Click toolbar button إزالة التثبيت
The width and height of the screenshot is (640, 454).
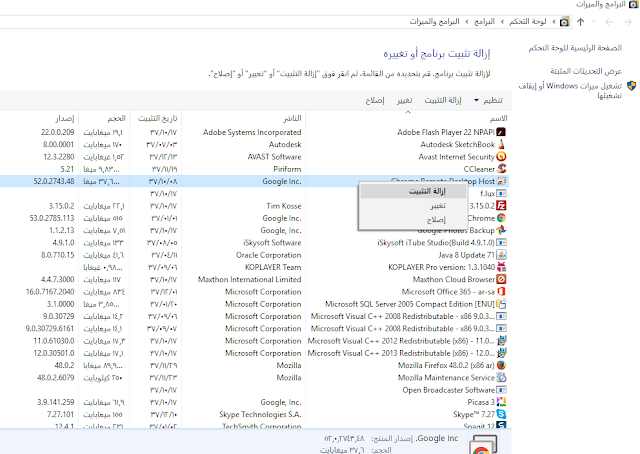tap(443, 100)
